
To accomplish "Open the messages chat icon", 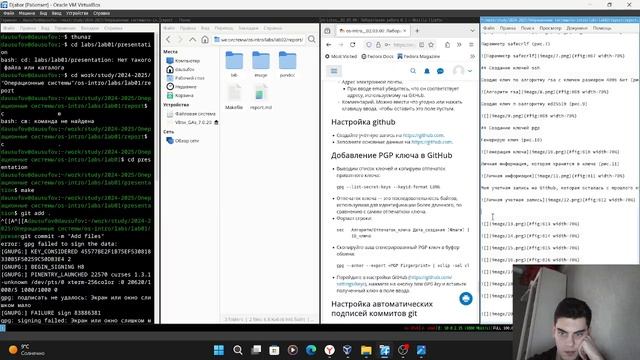I will pyautogui.click(x=440, y=71).
